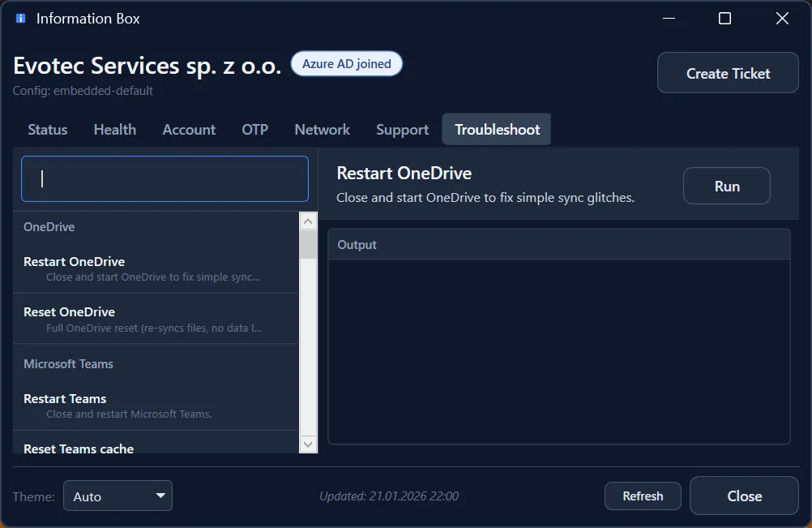
Task: Click the scrollbar down arrow
Action: pyautogui.click(x=308, y=444)
